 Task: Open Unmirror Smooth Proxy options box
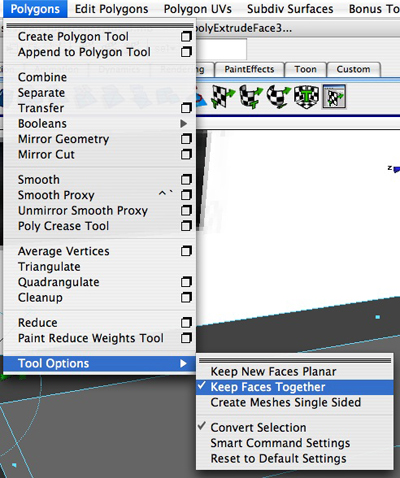tap(186, 210)
